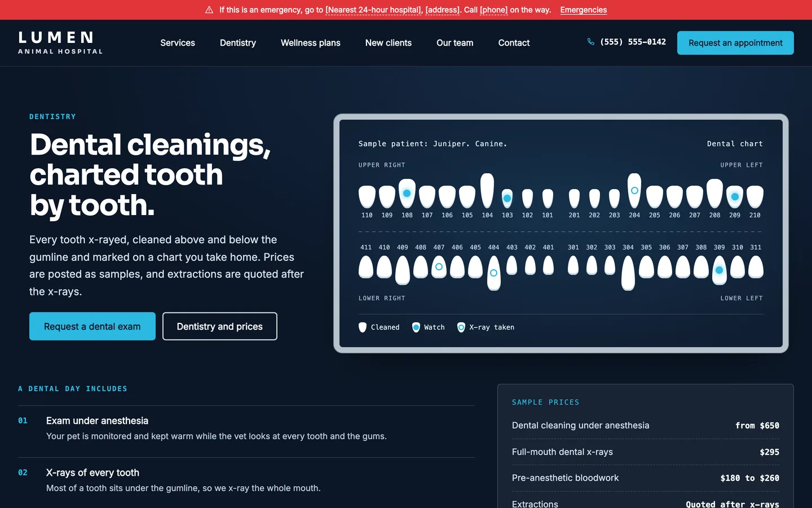Click the "Dental cleaning under anesthesia" price row label
The image size is (812, 508).
580,426
